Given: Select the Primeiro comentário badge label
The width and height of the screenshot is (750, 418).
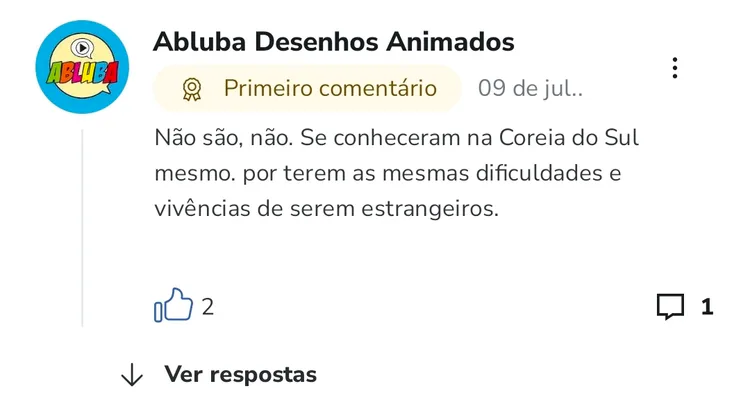Looking at the screenshot, I should coord(330,88).
